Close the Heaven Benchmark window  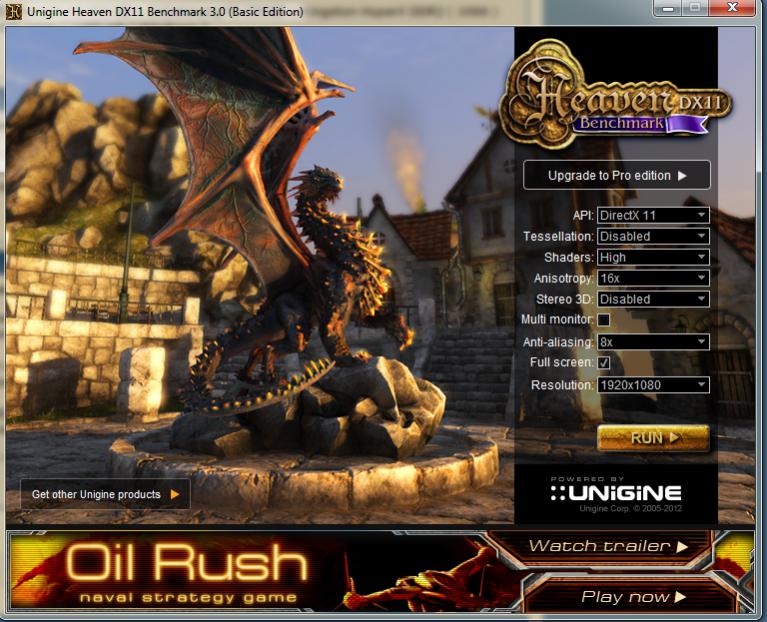click(x=732, y=8)
